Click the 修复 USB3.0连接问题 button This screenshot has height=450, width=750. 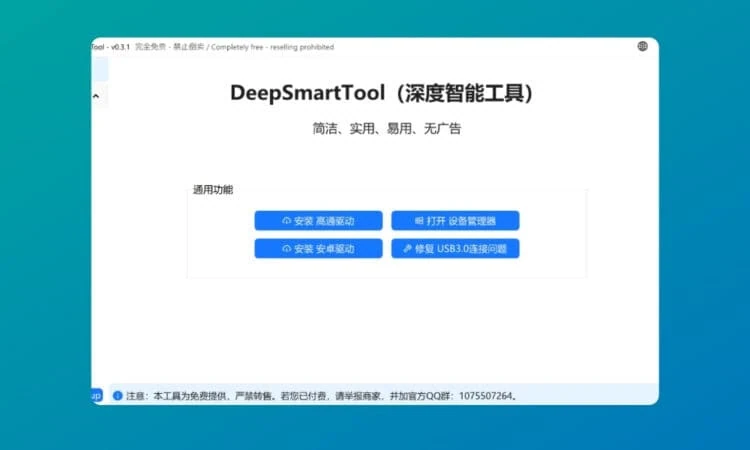455,249
